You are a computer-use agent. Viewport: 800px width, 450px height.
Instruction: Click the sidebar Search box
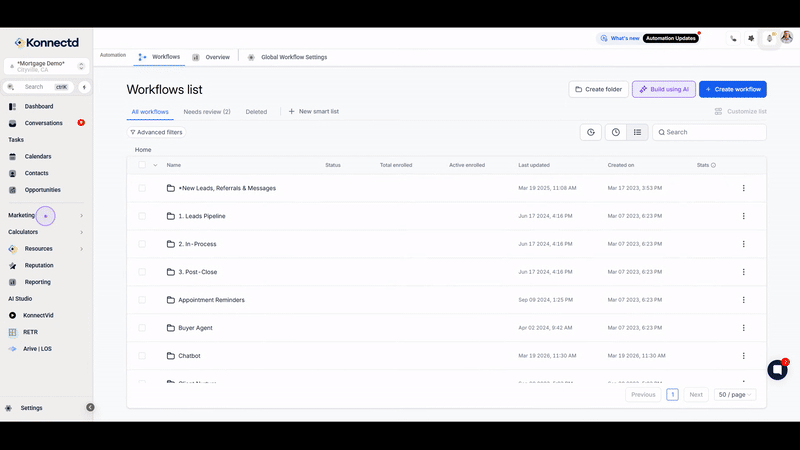click(39, 87)
